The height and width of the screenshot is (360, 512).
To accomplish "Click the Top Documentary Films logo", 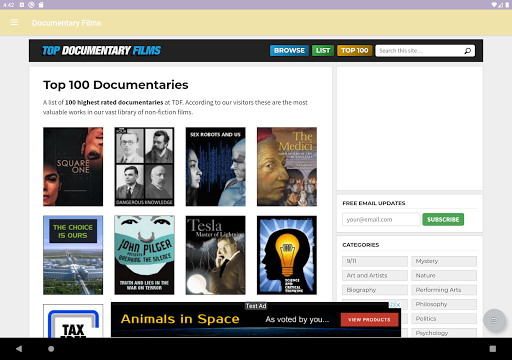I will pyautogui.click(x=101, y=51).
